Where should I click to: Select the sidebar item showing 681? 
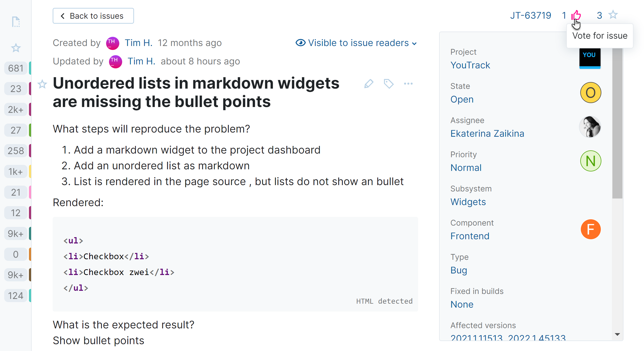(16, 68)
